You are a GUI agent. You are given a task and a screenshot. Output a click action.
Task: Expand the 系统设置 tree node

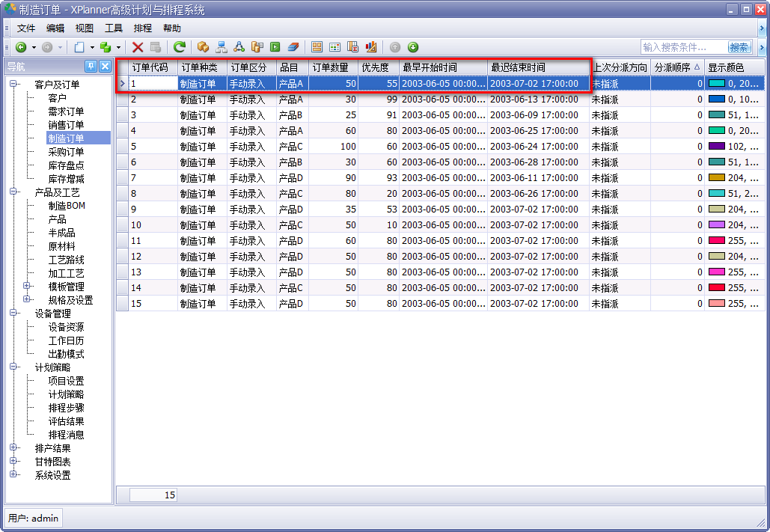pyautogui.click(x=13, y=474)
